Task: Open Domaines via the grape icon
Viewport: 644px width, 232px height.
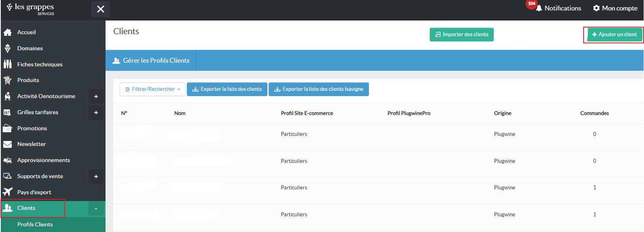Action: click(x=8, y=48)
